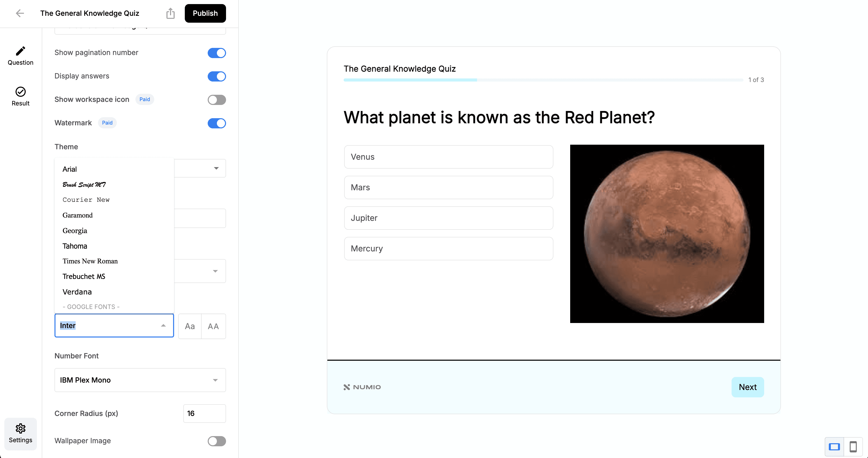Select Georgia from font list
This screenshot has width=868, height=458.
pos(75,231)
